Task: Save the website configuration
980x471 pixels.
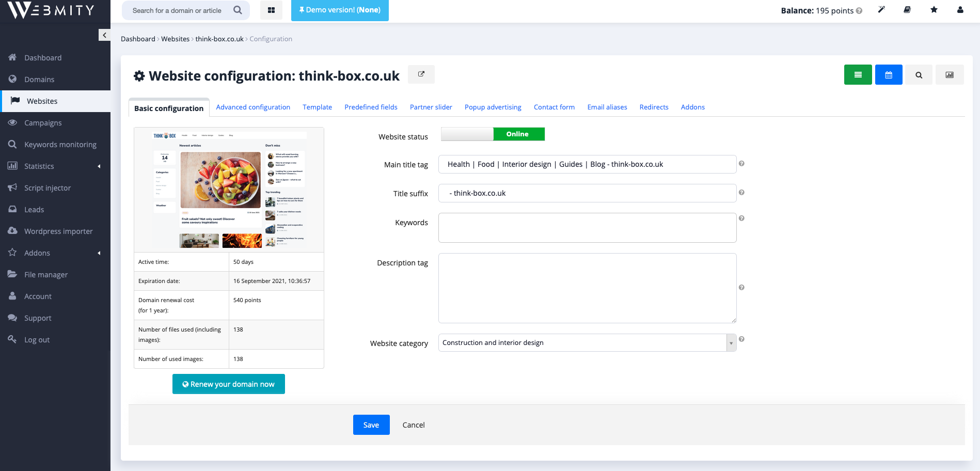Action: click(371, 425)
